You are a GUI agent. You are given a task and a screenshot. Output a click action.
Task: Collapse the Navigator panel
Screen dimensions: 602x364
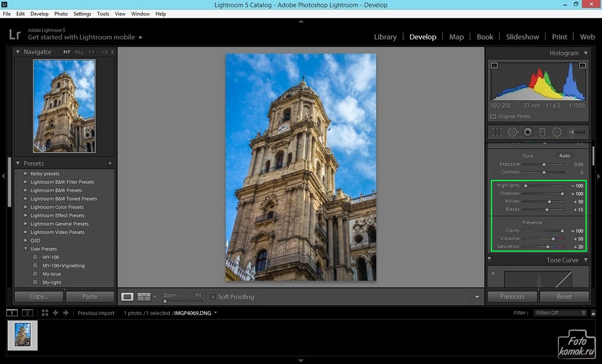18,52
